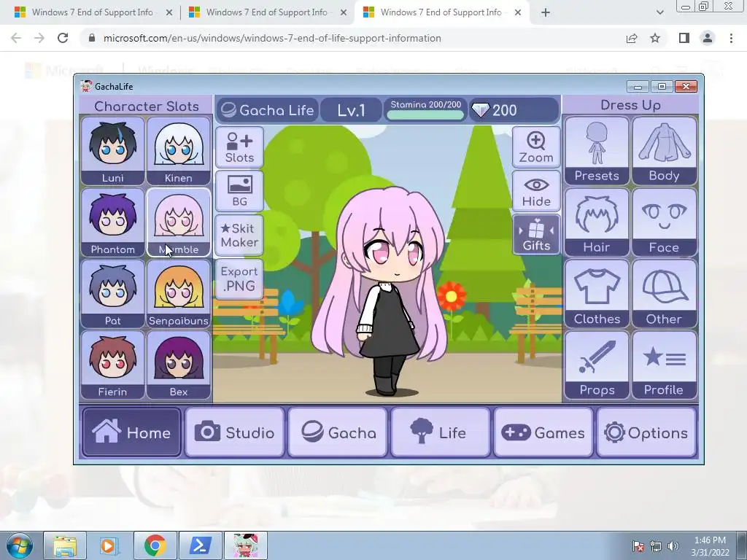Screen dimensions: 747x560
Task: Select the Senpaibuns character slot
Action: (x=178, y=294)
